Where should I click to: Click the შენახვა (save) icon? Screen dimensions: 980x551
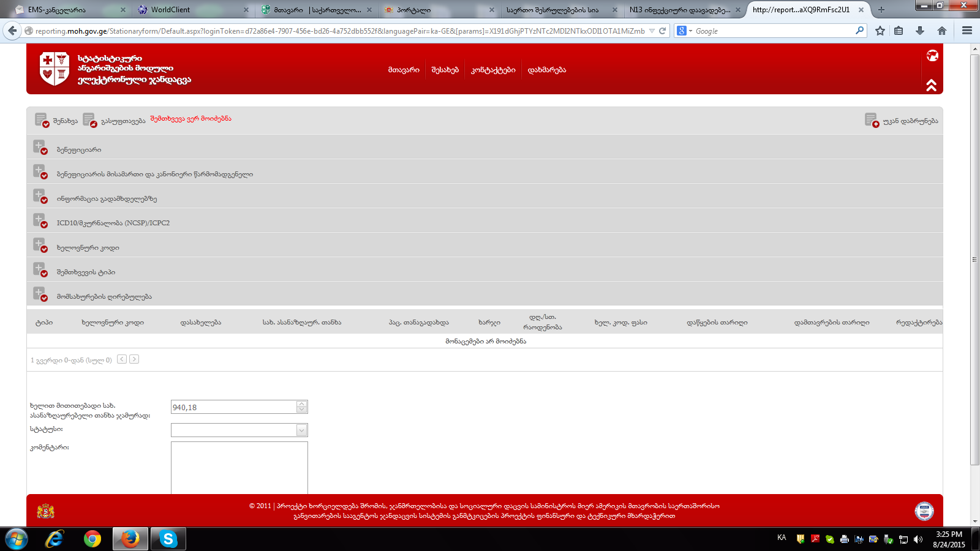(x=42, y=120)
